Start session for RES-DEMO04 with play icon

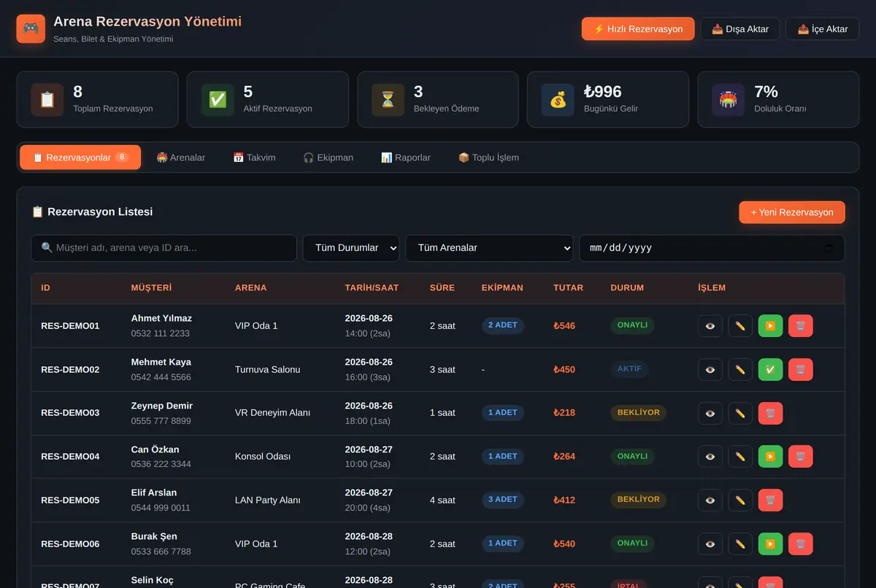[x=770, y=457]
